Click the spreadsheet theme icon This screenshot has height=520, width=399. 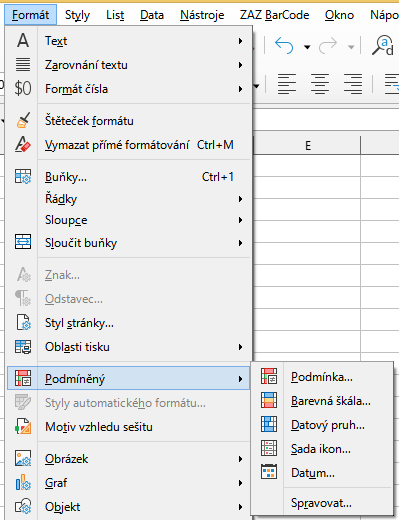coord(23,427)
